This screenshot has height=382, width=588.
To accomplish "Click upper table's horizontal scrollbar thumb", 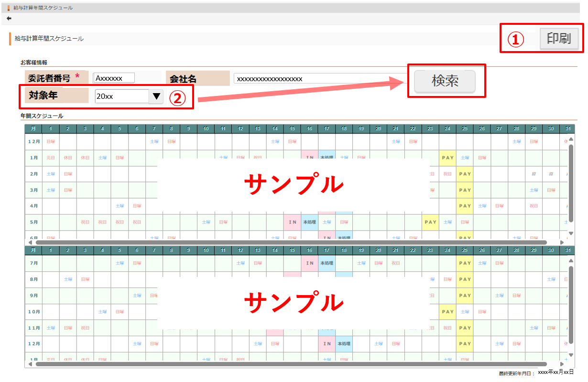I will pos(291,242).
